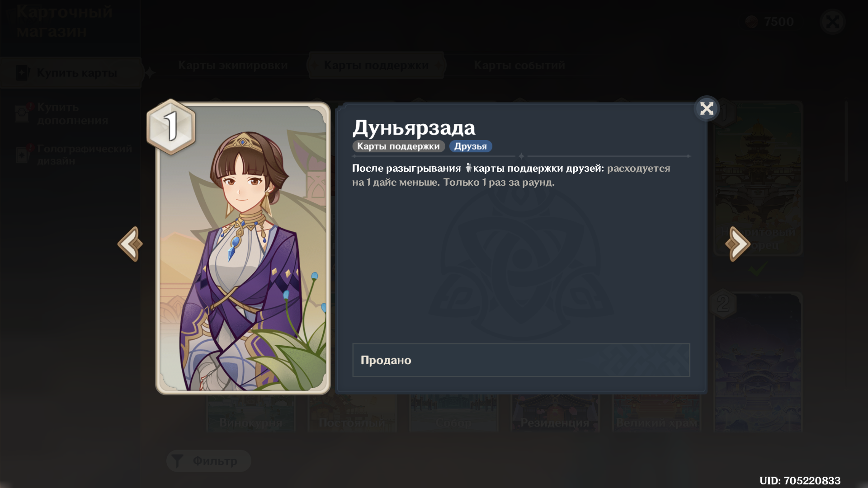The height and width of the screenshot is (488, 868).
Task: Select Карты поддержки tab in shop
Action: tap(376, 66)
